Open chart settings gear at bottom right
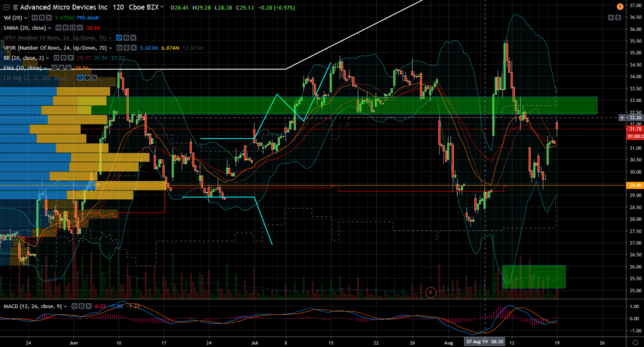 [635, 343]
